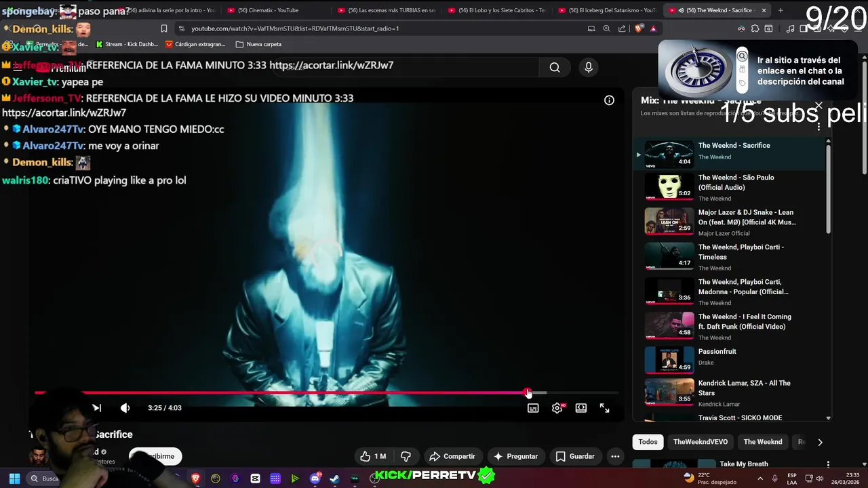The image size is (868, 488).
Task: Play The Weeknd - Popular with Madonna
Action: [729, 292]
